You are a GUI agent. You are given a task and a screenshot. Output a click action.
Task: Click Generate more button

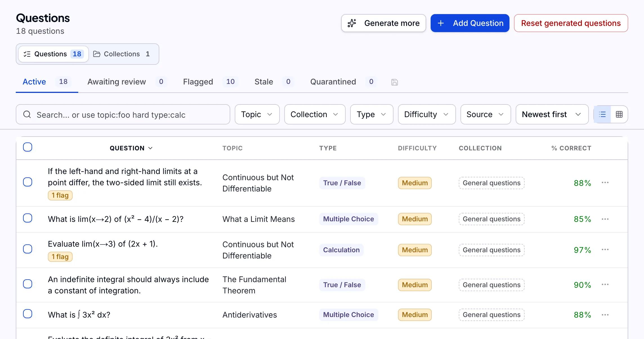383,23
